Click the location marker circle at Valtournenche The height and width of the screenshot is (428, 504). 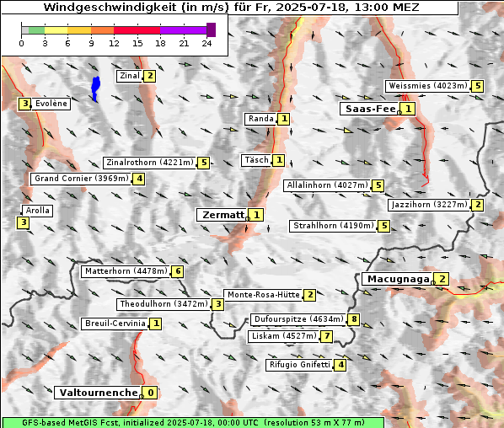tap(141, 397)
